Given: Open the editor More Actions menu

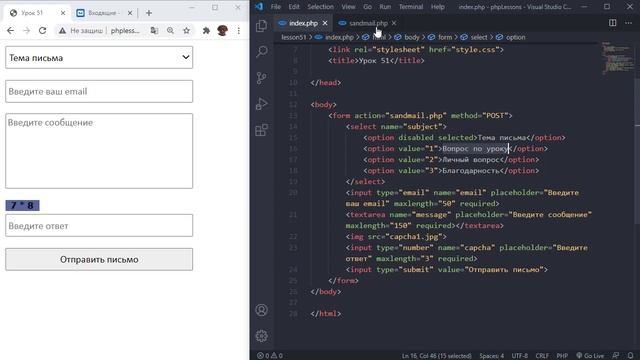Looking at the screenshot, I should pos(628,23).
